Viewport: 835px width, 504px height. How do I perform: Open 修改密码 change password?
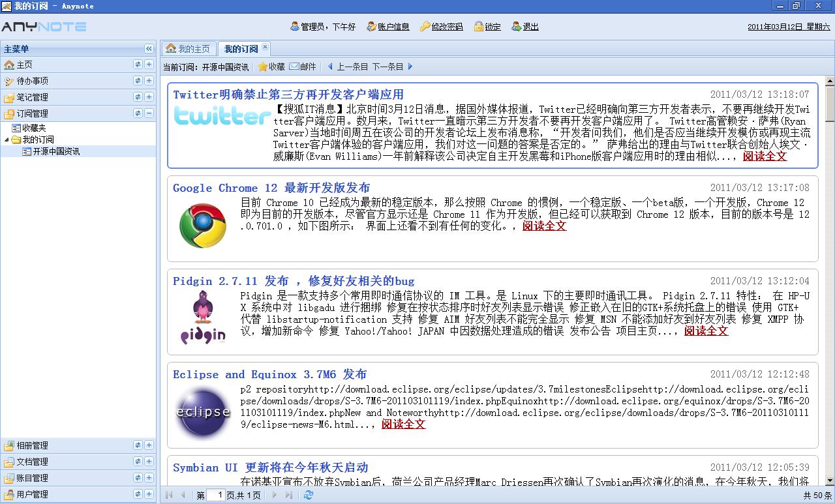[x=442, y=27]
